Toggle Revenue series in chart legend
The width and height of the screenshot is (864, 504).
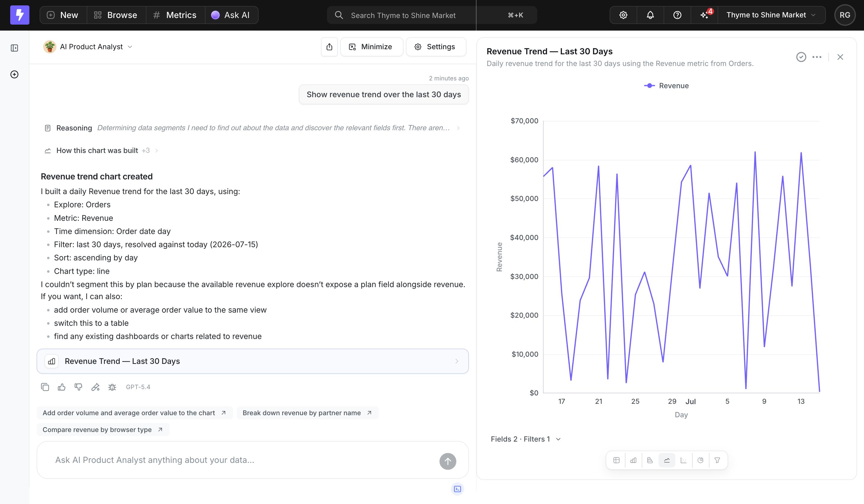click(666, 86)
